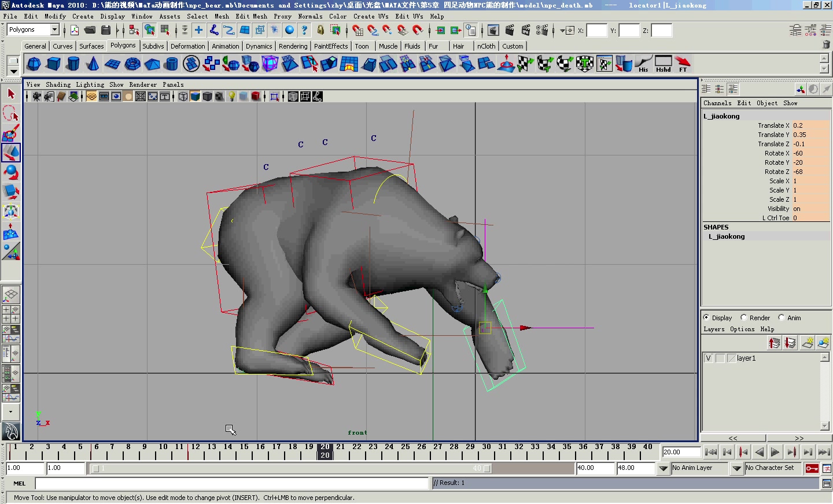Select the Rotate tool in the toolbox
The width and height of the screenshot is (833, 504).
click(11, 172)
